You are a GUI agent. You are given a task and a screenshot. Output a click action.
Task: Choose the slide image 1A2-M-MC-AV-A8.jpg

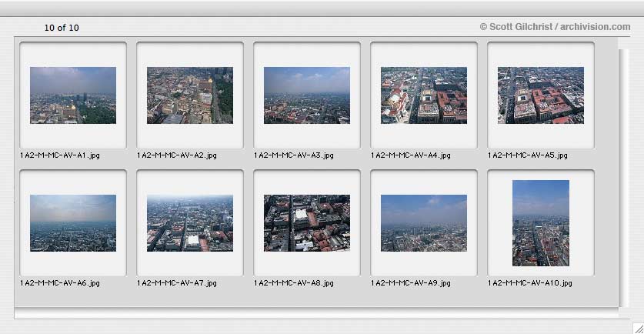[x=307, y=223]
